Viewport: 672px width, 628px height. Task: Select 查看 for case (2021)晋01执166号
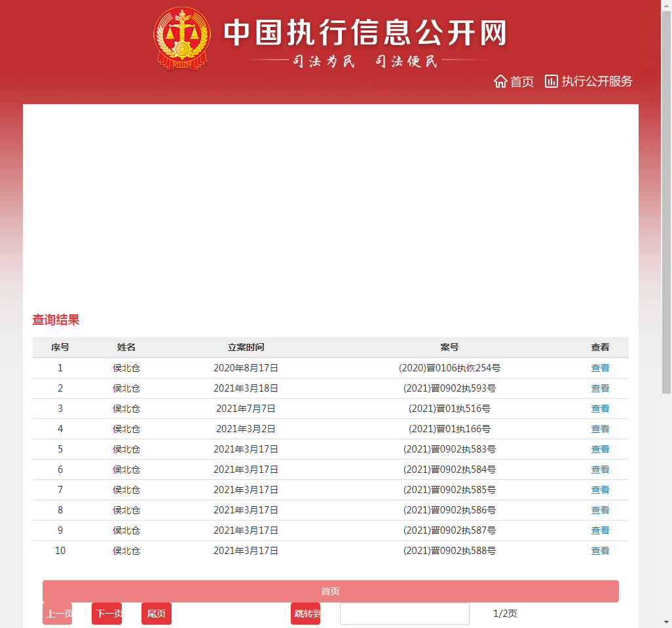click(x=600, y=429)
